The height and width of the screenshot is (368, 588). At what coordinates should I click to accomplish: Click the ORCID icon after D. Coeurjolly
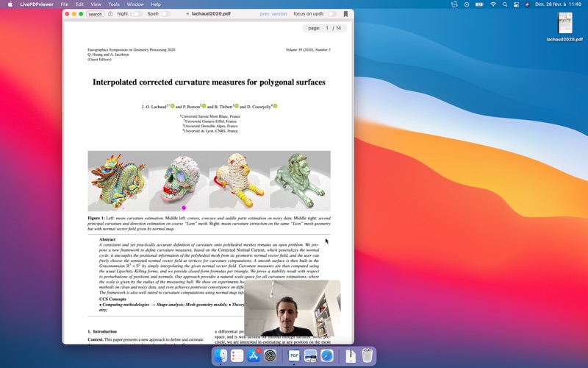pyautogui.click(x=275, y=106)
